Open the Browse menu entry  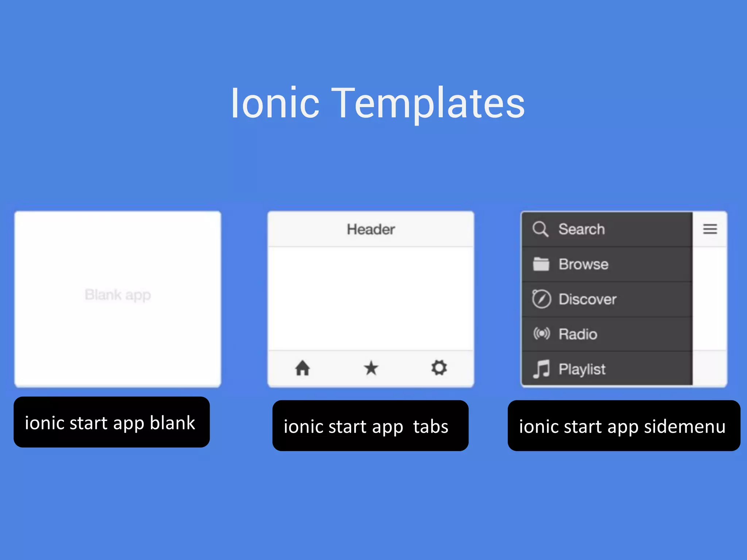pyautogui.click(x=583, y=264)
